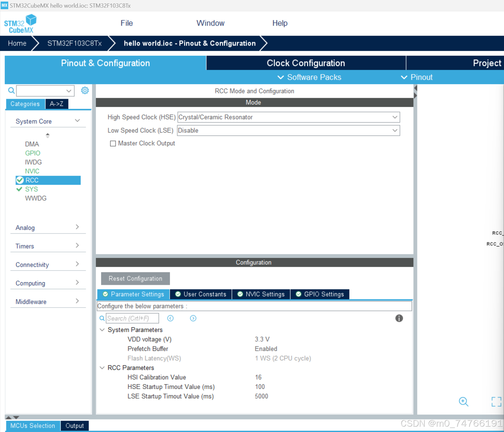This screenshot has width=504, height=432.
Task: Collapse the left panel splitter arrow
Action: [x=415, y=88]
